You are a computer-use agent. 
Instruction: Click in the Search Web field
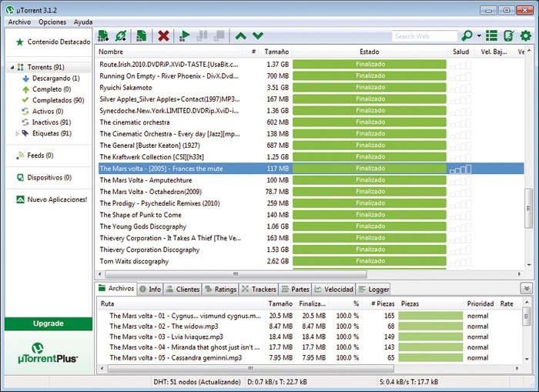pyautogui.click(x=424, y=36)
